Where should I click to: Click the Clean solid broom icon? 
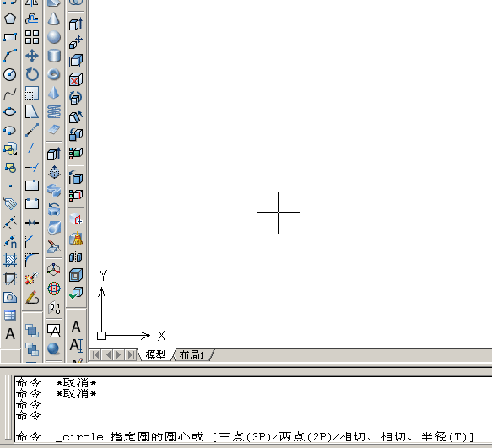(x=76, y=239)
